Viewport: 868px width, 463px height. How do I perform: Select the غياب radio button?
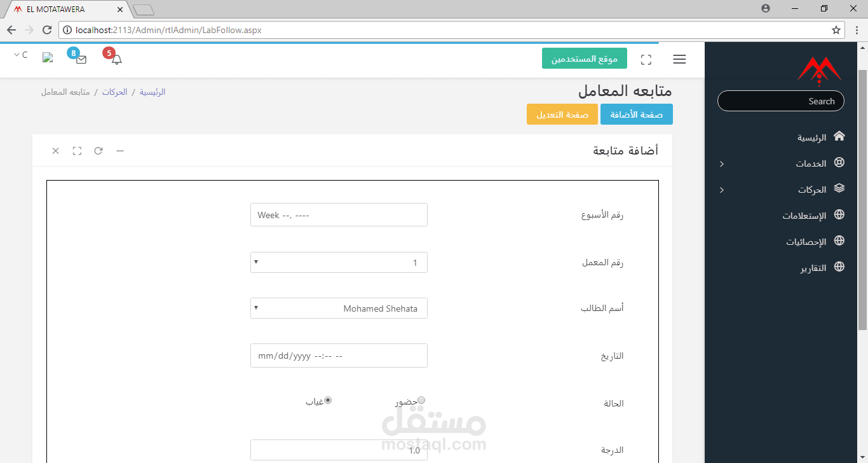tap(328, 400)
